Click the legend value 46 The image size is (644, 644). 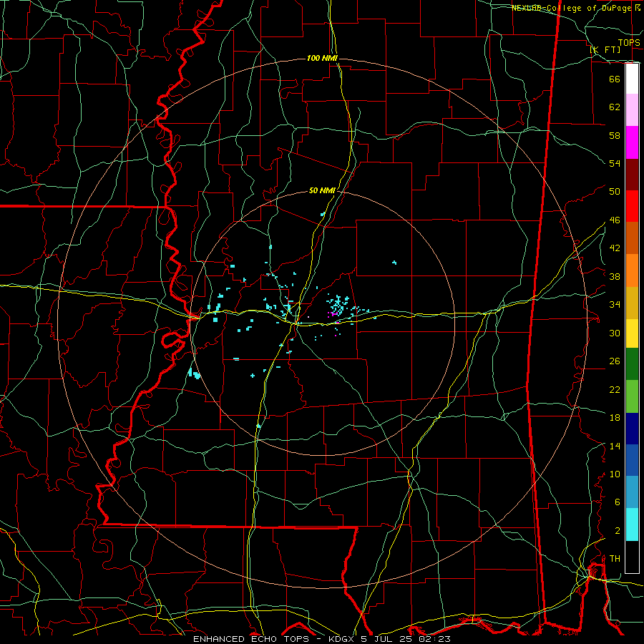[615, 220]
